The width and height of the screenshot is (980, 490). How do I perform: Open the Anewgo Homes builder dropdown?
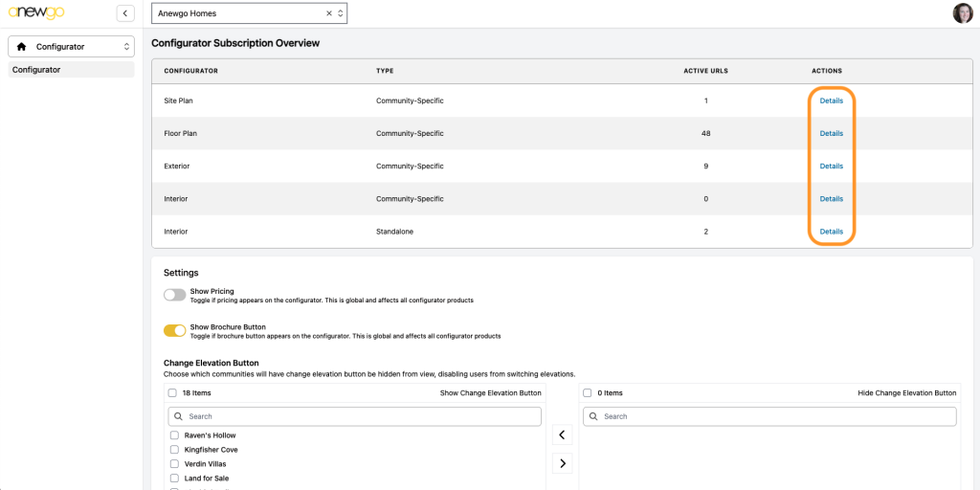pyautogui.click(x=250, y=13)
